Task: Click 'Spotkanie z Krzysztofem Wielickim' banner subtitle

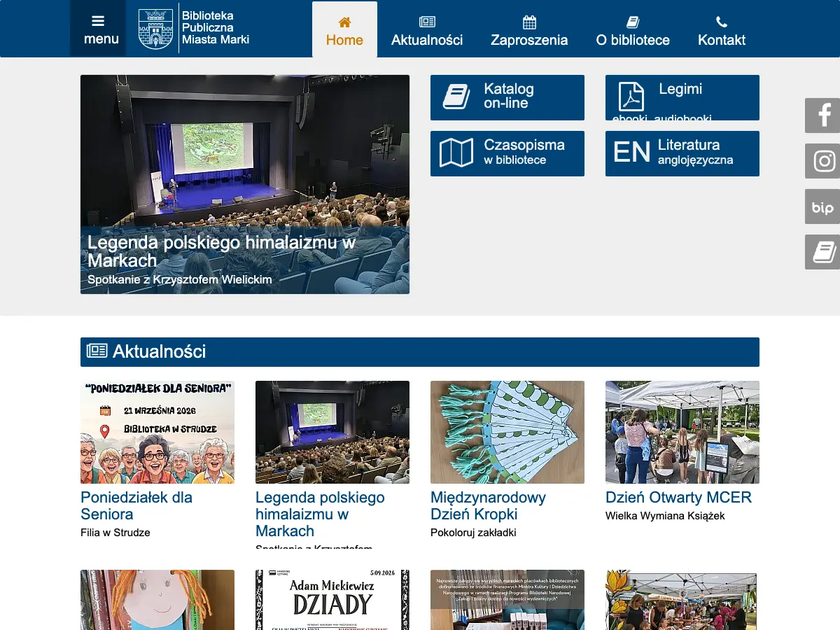Action: click(x=180, y=279)
